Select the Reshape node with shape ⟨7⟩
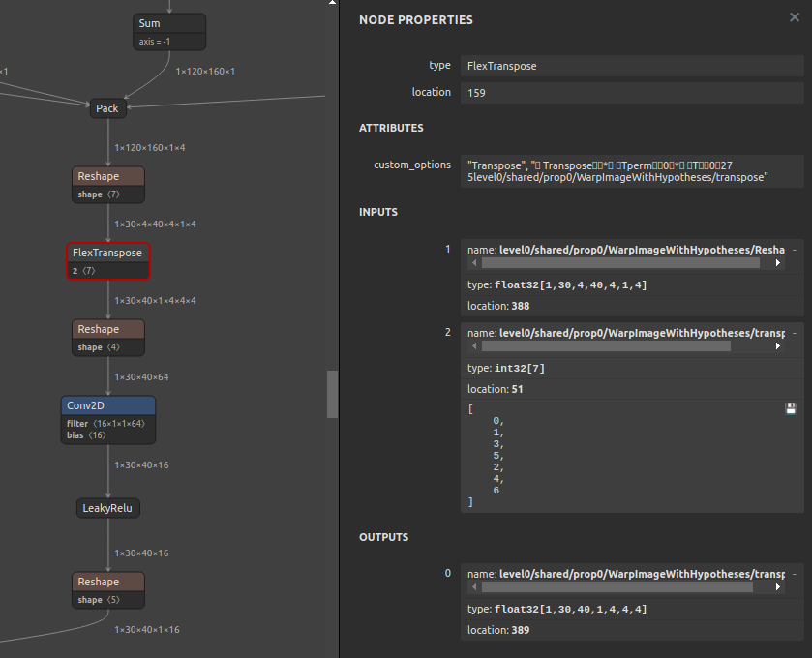 point(107,176)
